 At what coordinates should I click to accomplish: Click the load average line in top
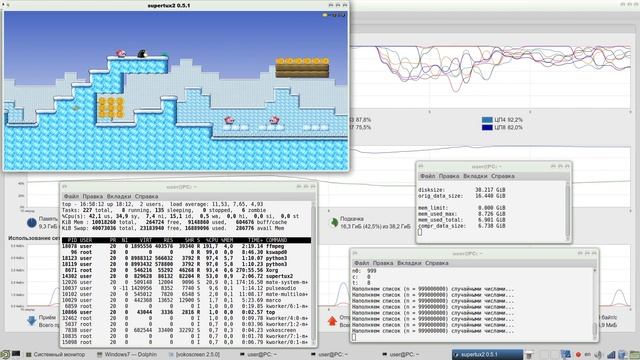pos(163,204)
